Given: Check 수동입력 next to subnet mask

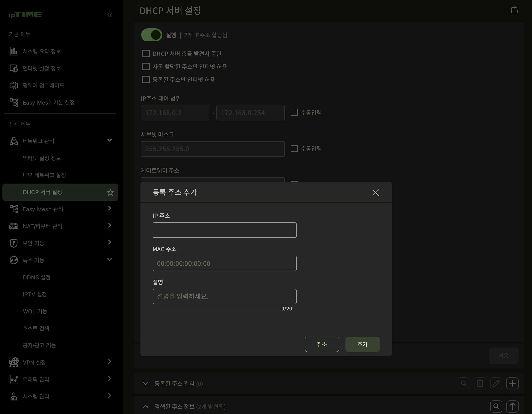Looking at the screenshot, I should 294,148.
